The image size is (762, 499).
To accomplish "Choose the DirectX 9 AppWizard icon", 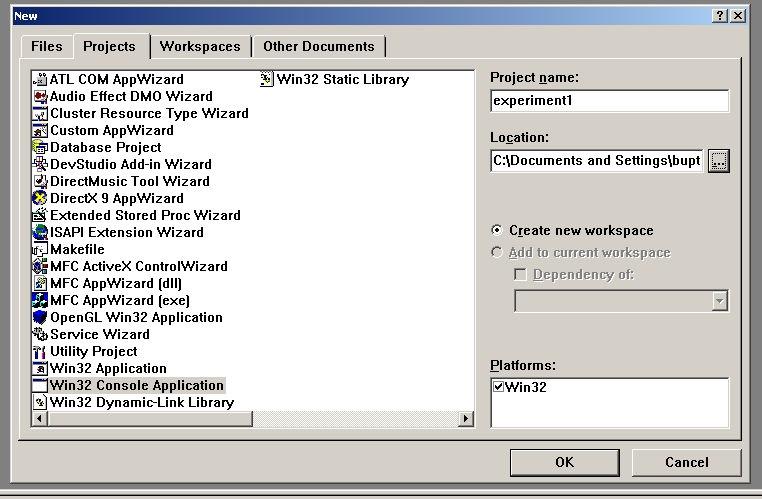I will (41, 199).
